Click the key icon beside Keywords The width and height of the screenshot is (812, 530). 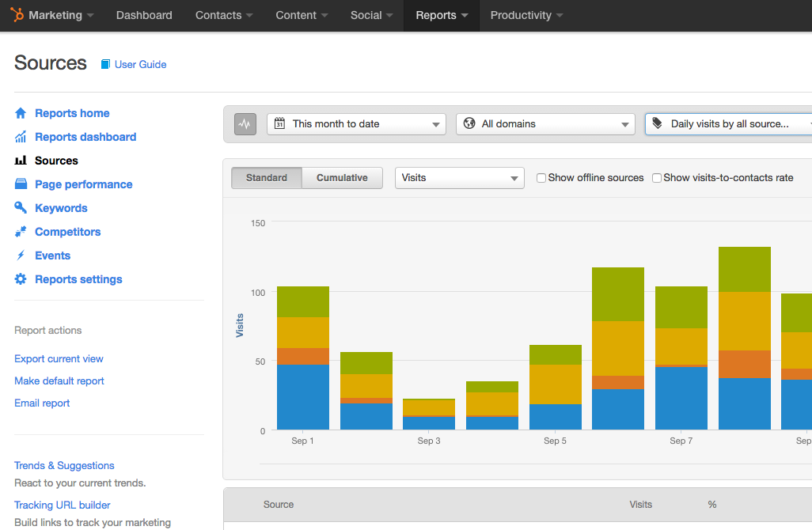[21, 208]
